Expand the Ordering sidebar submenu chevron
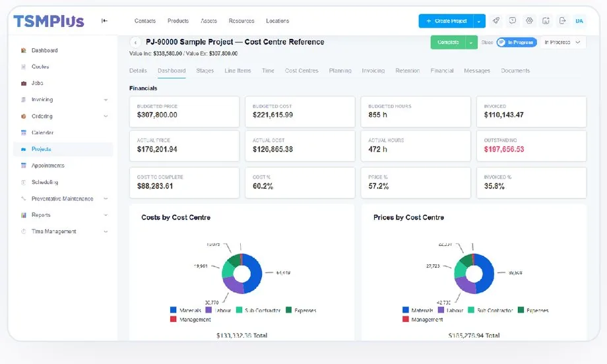The image size is (607, 364). tap(106, 116)
